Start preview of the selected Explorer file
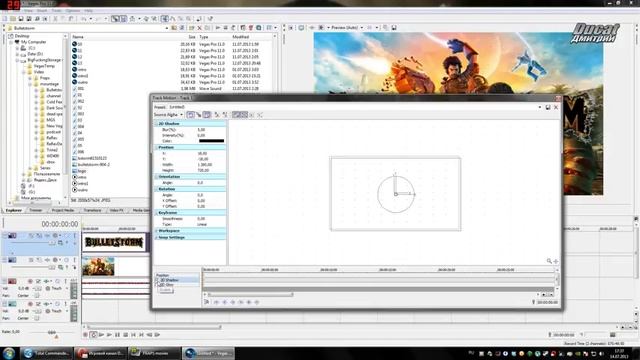 (x=218, y=28)
